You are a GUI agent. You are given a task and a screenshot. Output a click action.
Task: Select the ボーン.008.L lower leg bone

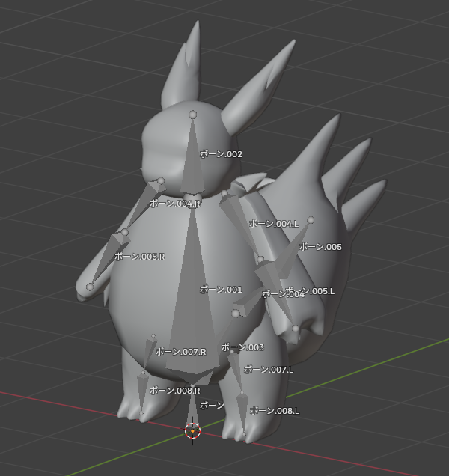242,410
